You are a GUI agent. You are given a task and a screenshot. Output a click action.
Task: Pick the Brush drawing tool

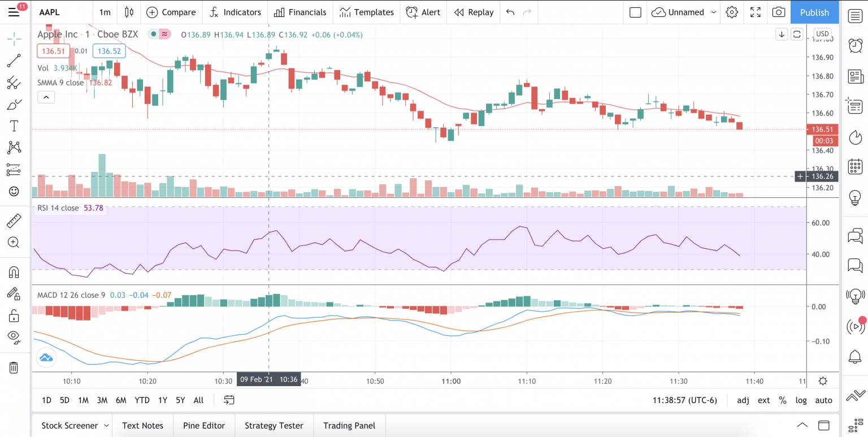click(x=14, y=104)
